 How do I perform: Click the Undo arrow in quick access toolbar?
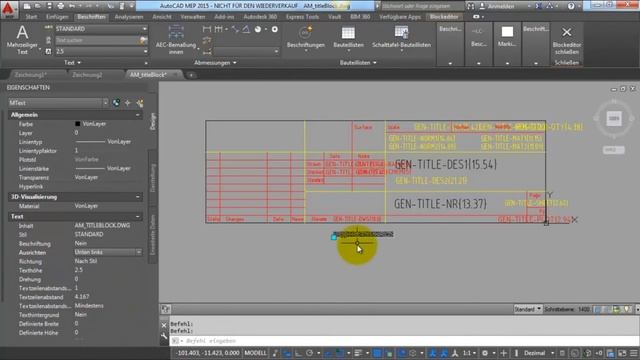click(x=72, y=6)
